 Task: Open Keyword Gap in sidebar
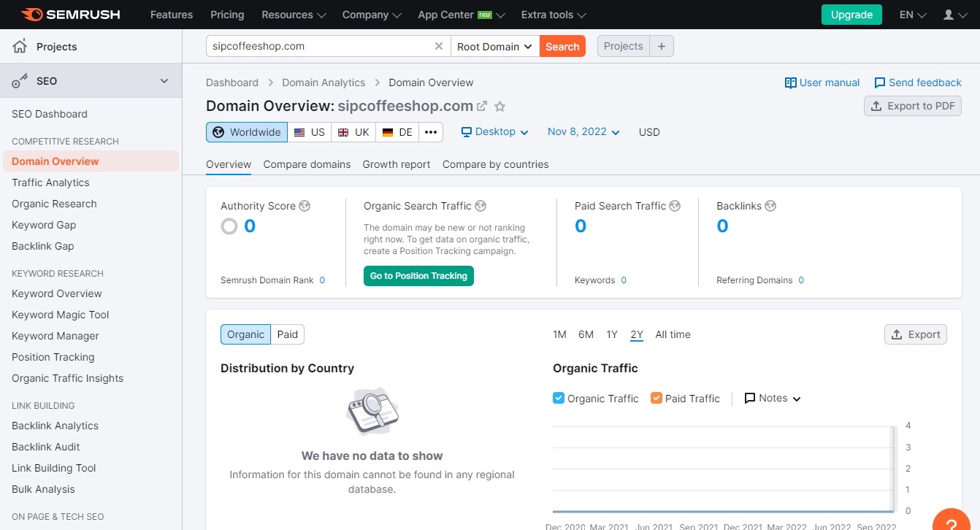click(x=44, y=225)
